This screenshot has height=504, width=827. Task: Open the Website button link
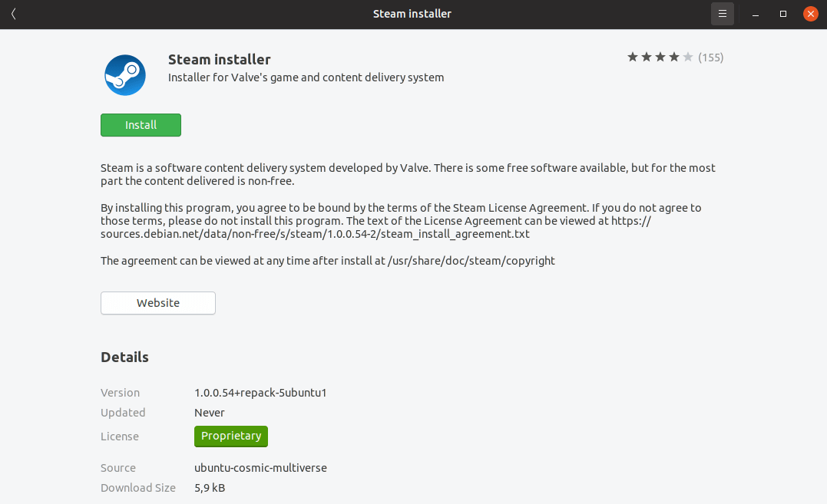coord(158,303)
